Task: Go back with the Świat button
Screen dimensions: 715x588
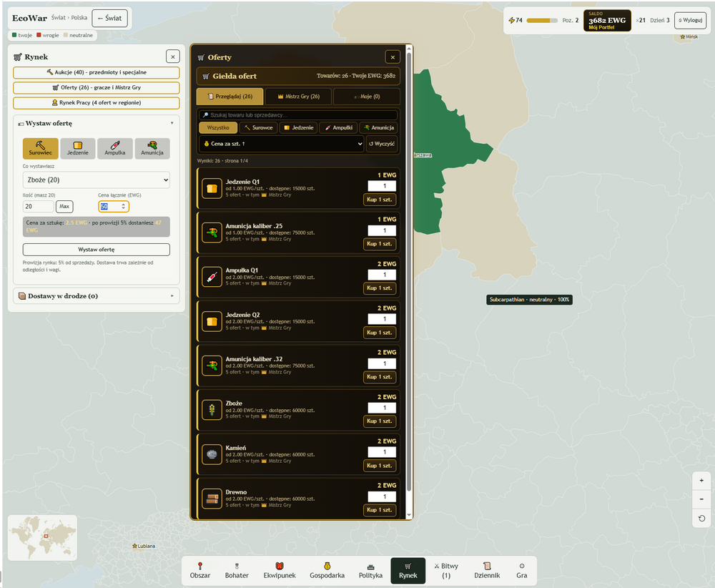Action: (x=109, y=19)
